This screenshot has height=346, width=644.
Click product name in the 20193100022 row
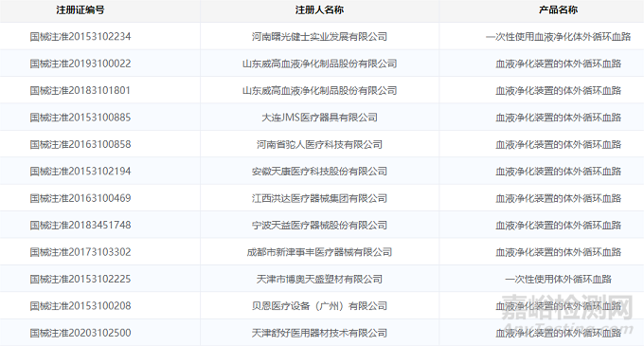558,64
